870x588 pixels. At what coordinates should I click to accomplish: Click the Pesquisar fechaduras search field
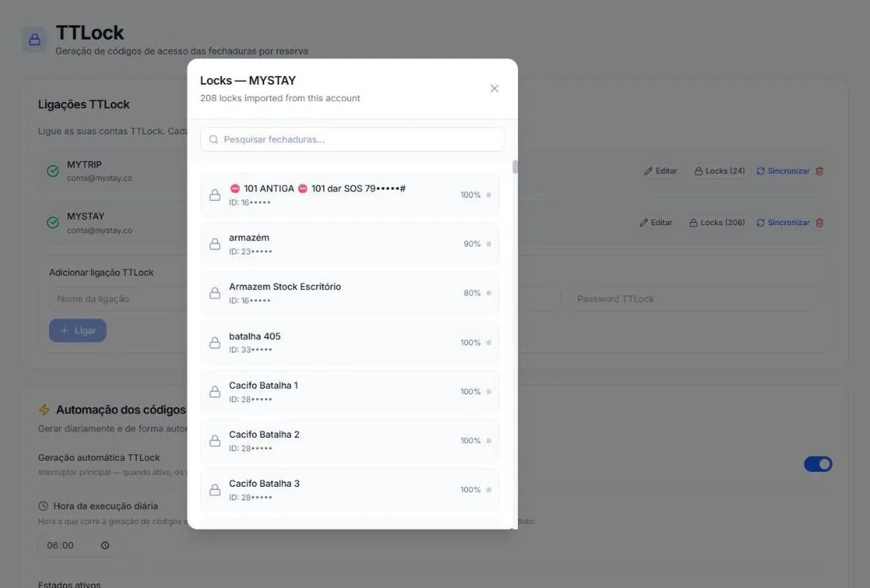tap(352, 140)
